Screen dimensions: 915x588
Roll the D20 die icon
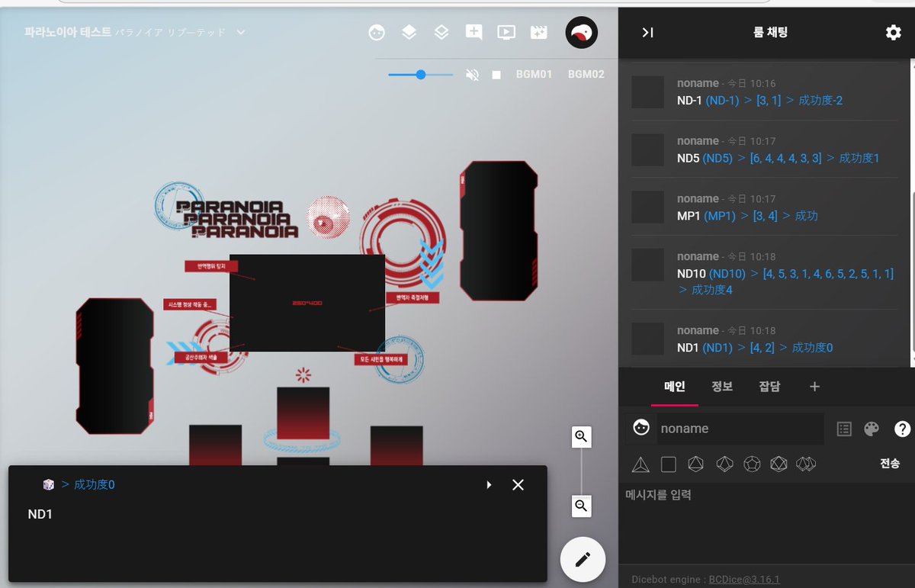tap(779, 464)
